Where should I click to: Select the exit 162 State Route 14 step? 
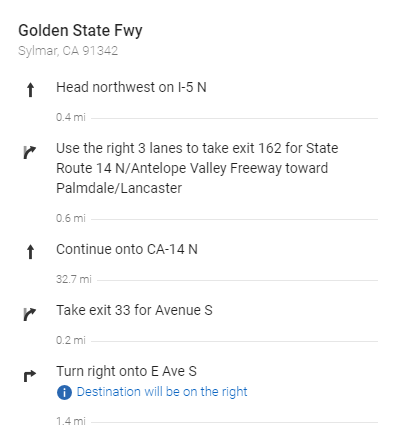click(197, 168)
